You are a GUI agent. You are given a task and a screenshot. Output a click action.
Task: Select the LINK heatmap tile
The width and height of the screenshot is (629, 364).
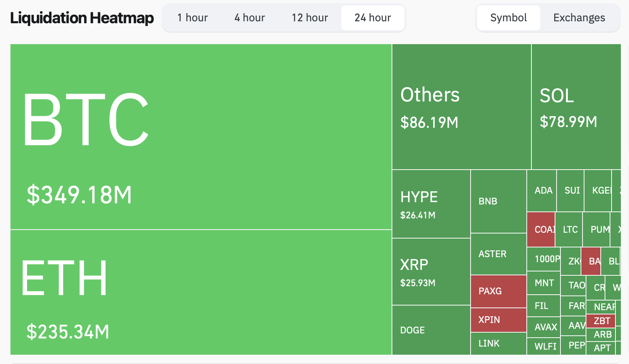pos(498,343)
